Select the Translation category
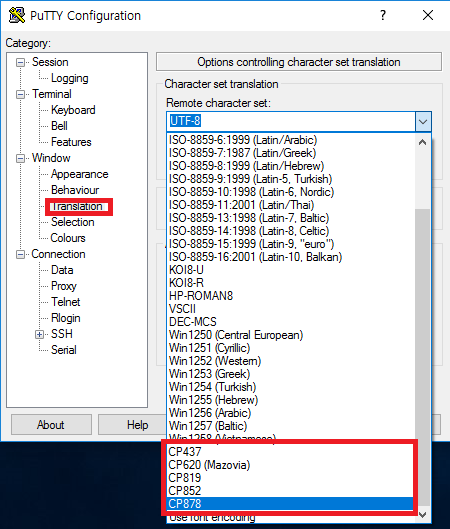This screenshot has height=529, width=450. [76, 206]
